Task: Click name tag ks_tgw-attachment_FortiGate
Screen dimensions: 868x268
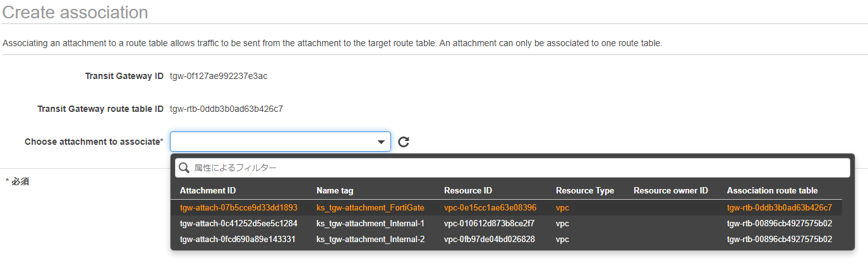Action: [370, 207]
